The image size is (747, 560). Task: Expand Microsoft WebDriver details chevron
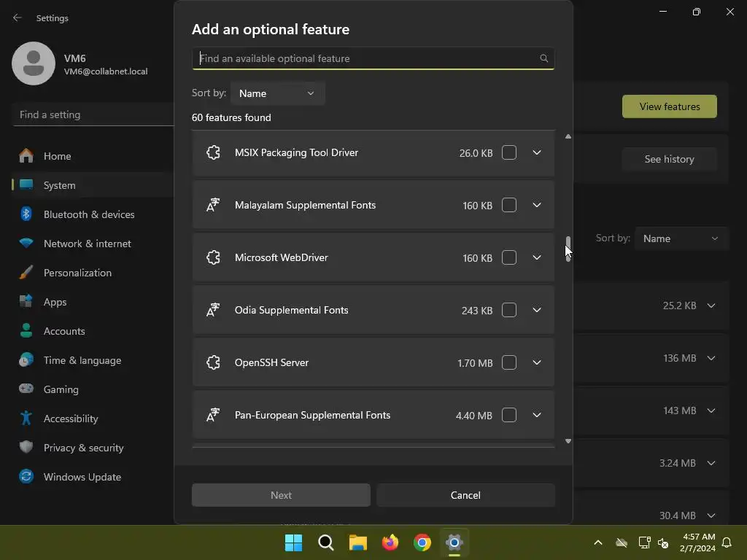pyautogui.click(x=536, y=257)
